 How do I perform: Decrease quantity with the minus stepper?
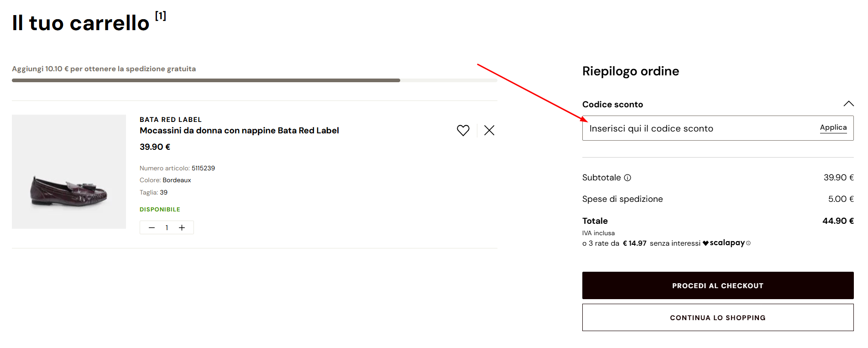point(152,227)
